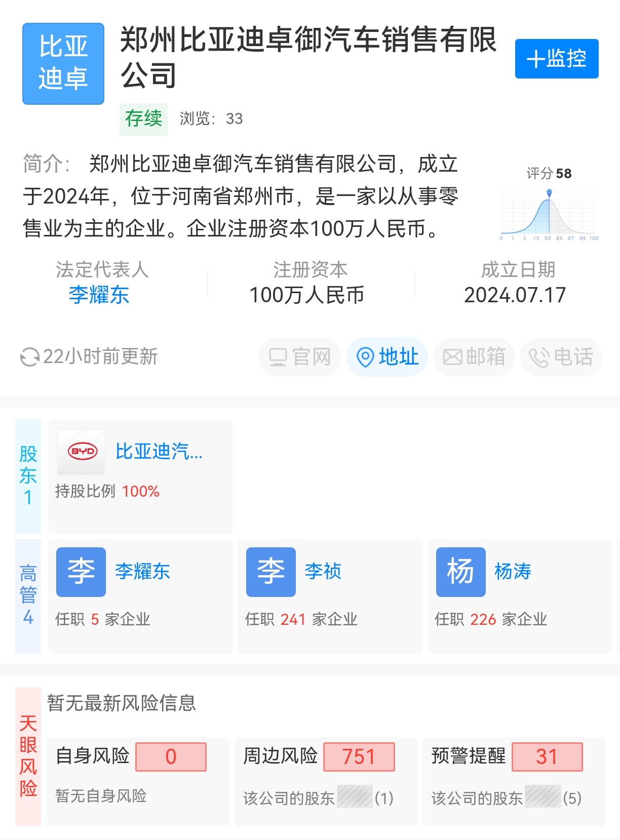Tap the 官网 website button

coord(300,357)
